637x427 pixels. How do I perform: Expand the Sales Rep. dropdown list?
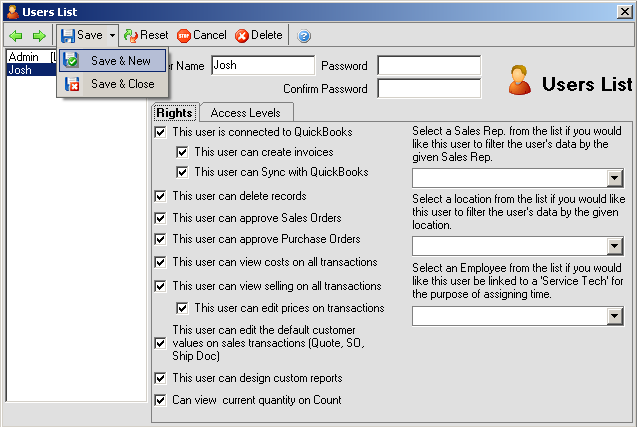tap(614, 178)
